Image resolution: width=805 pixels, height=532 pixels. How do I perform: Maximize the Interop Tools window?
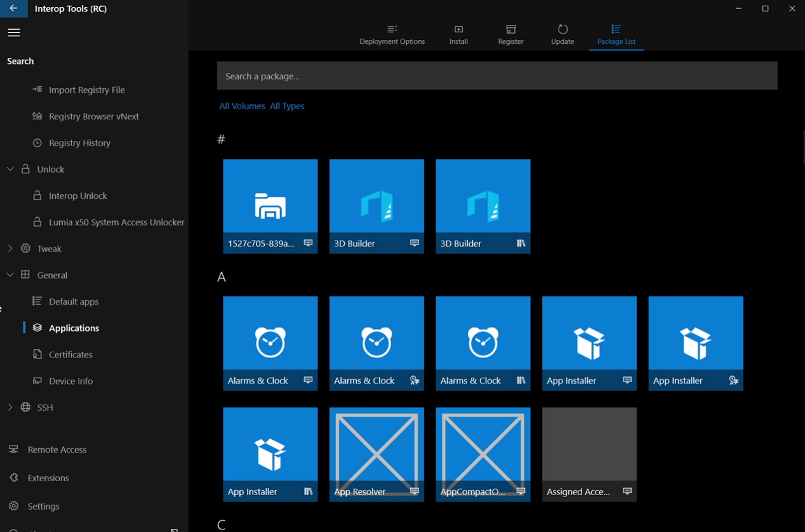[765, 8]
